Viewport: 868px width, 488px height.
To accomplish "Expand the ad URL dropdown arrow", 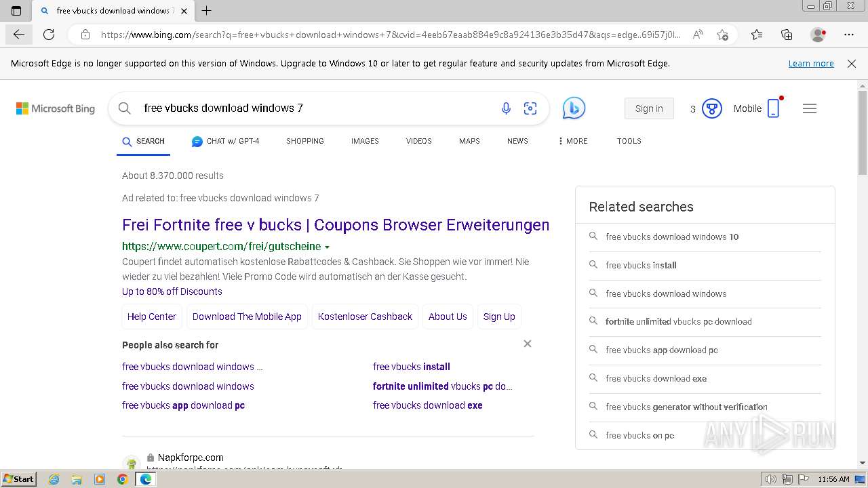I will 327,247.
